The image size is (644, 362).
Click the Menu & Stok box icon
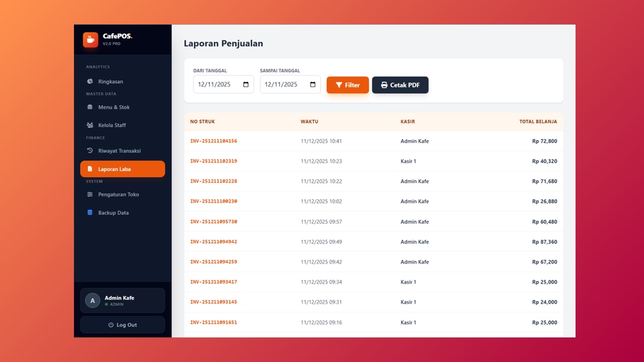[90, 107]
